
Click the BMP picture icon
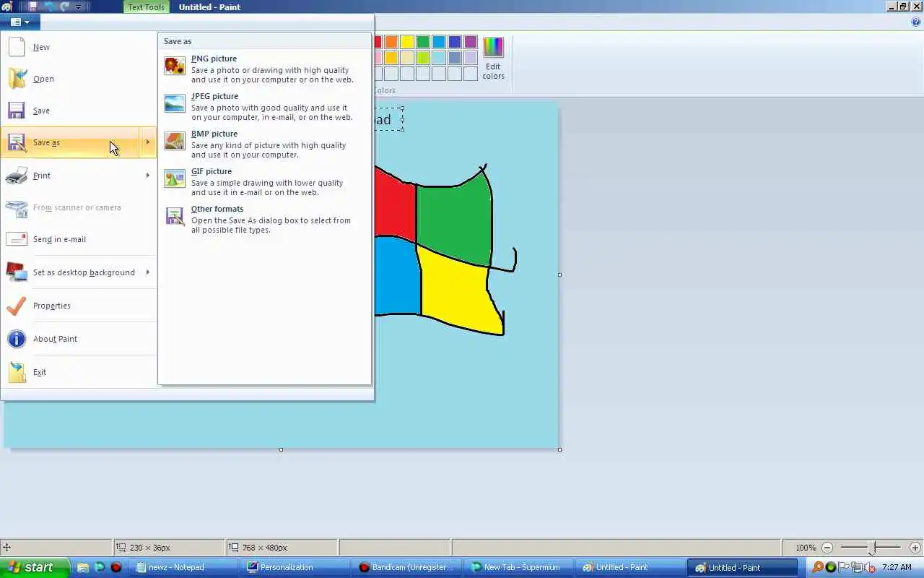[x=175, y=141]
